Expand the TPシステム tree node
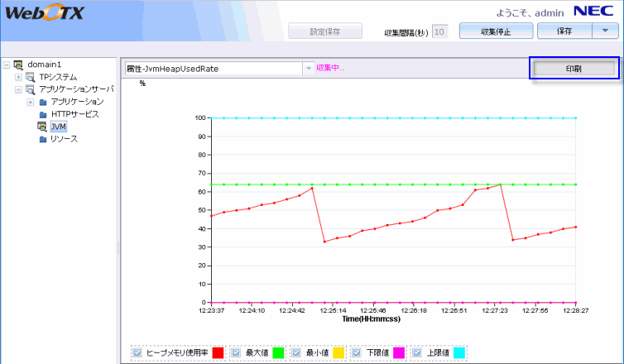Image resolution: width=624 pixels, height=364 pixels. (18, 77)
